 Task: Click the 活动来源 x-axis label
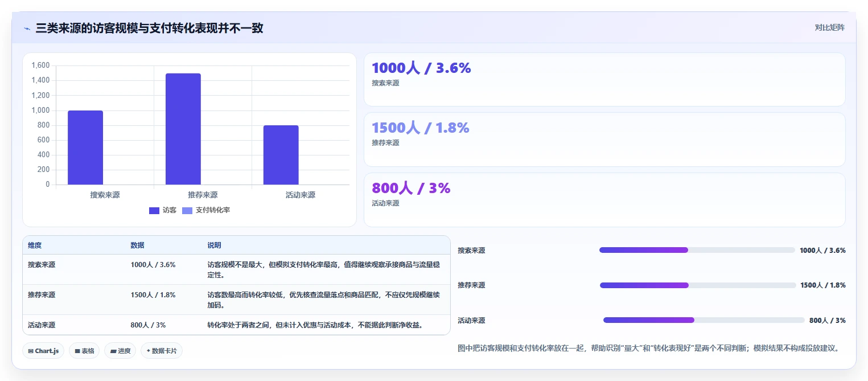click(301, 195)
